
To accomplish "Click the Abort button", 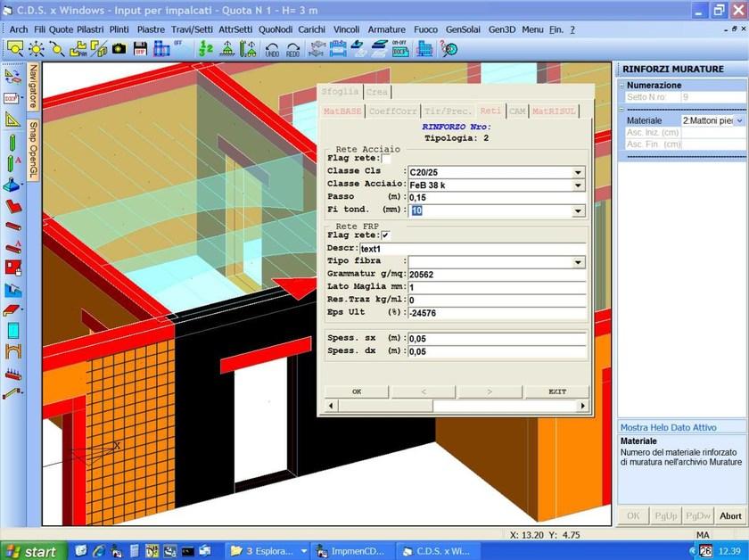I will (x=730, y=516).
